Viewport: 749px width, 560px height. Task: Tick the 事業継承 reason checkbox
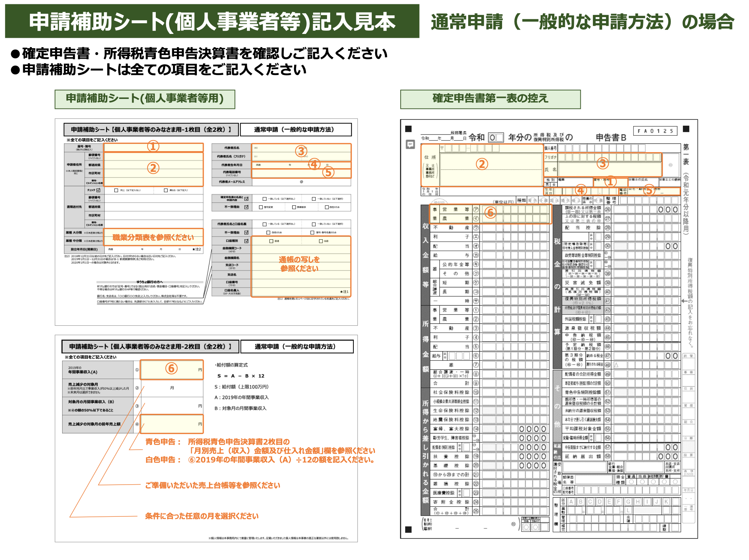[x=294, y=207]
